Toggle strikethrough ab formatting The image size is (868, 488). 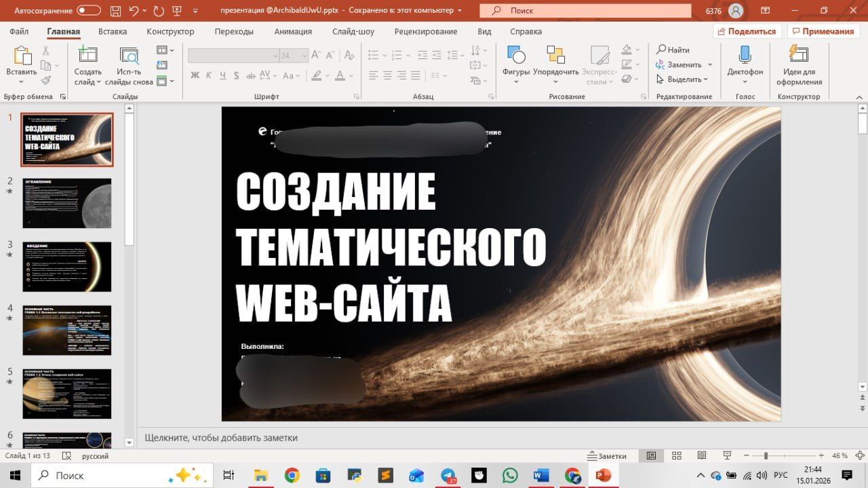point(250,75)
